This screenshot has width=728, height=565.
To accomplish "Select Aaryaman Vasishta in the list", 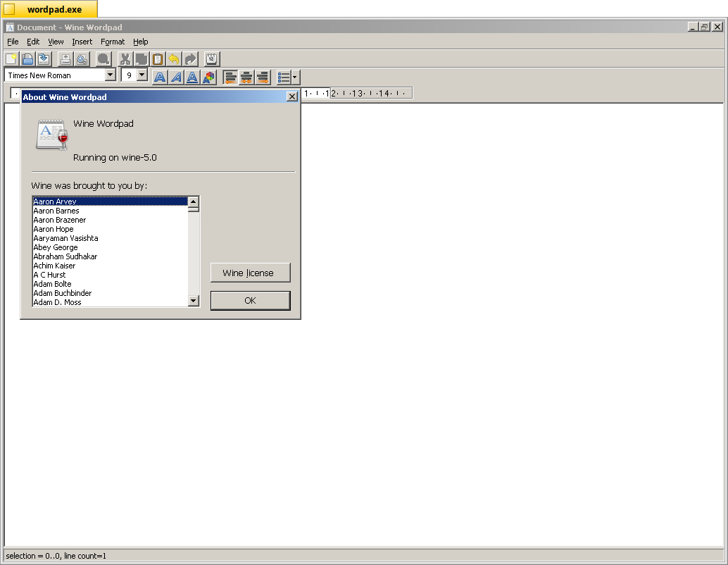I will tap(110, 238).
